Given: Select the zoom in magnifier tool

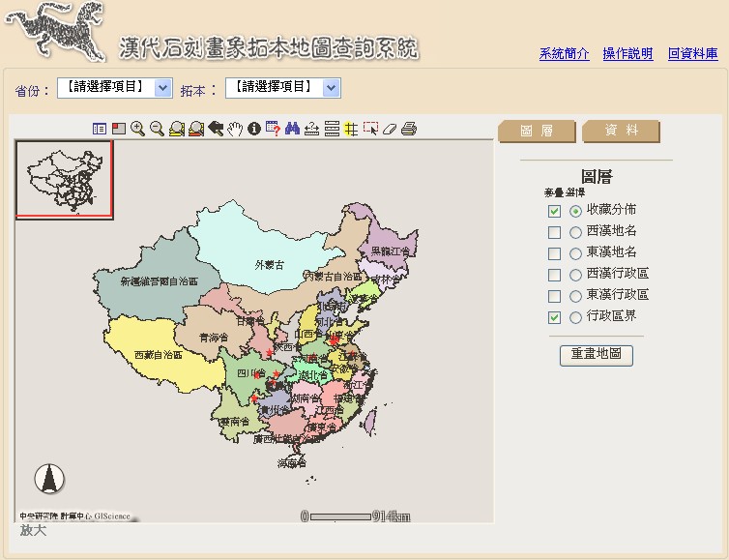Looking at the screenshot, I should coord(138,129).
